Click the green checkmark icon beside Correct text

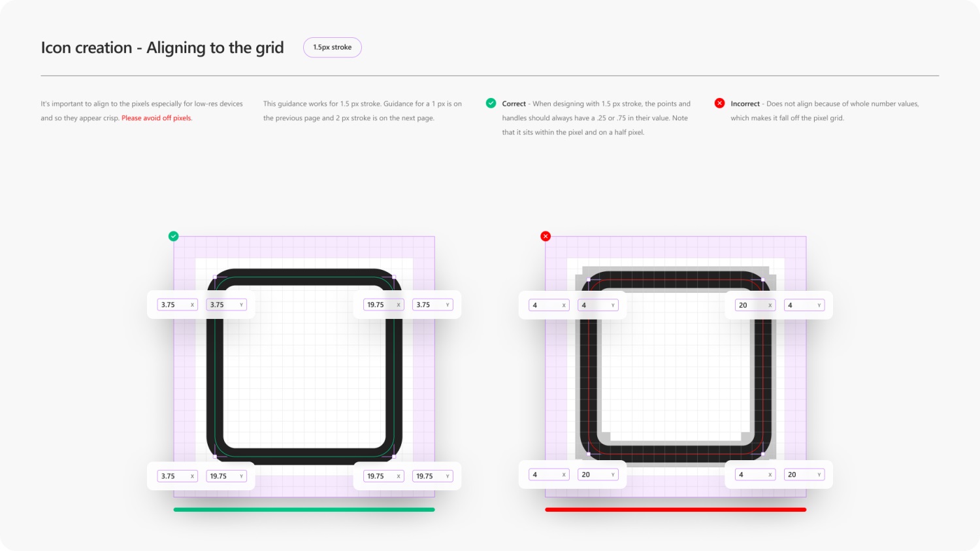pyautogui.click(x=491, y=103)
